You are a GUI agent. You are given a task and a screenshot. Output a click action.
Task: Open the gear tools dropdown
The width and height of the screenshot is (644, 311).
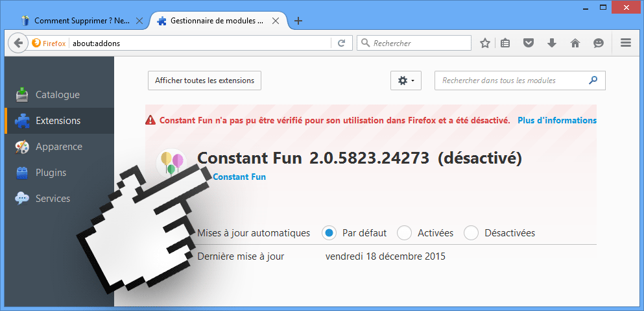click(406, 81)
